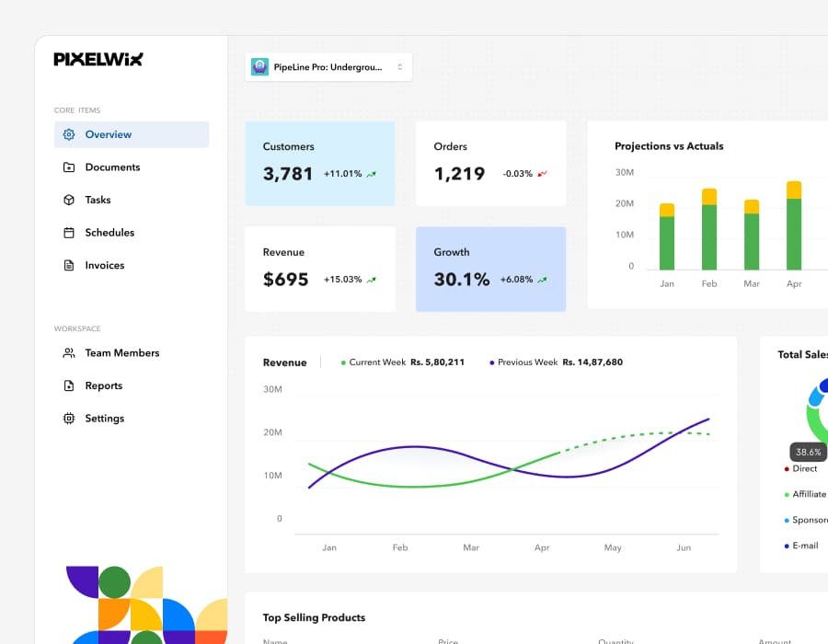Click the purple Previous Week legend dot

pos(491,362)
